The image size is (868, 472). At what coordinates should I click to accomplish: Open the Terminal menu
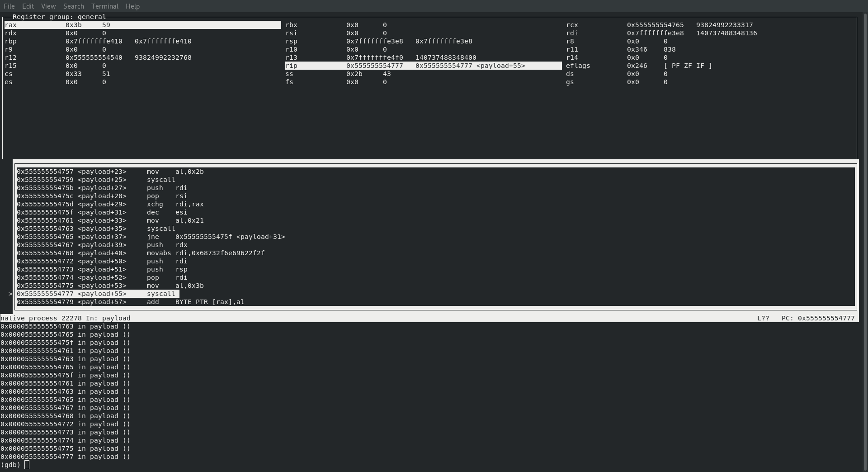point(104,6)
